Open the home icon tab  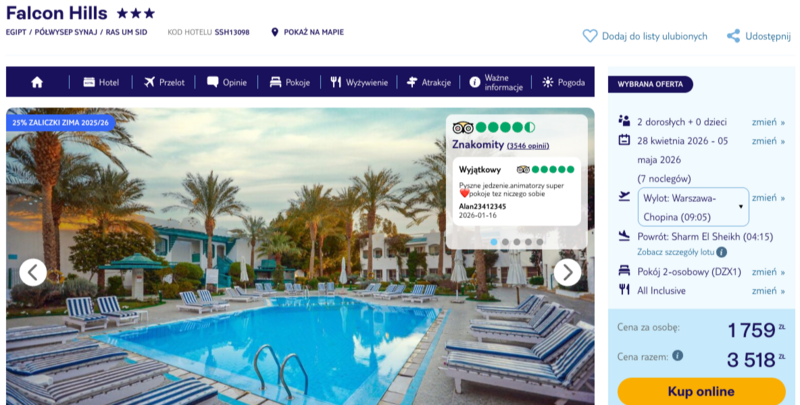click(37, 82)
